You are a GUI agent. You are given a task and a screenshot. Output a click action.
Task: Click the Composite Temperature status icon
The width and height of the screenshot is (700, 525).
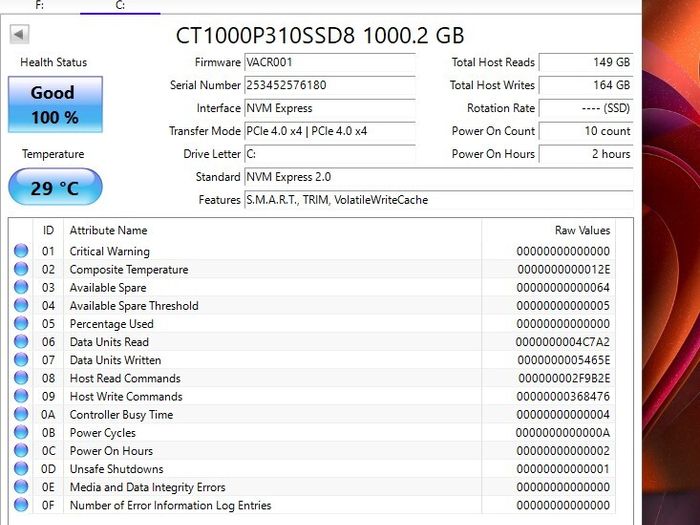click(21, 269)
